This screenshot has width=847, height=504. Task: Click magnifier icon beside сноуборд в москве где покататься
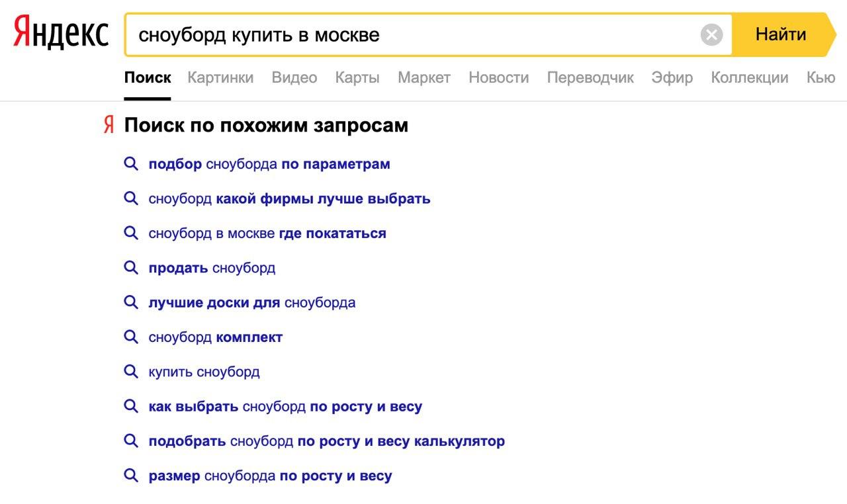(131, 233)
